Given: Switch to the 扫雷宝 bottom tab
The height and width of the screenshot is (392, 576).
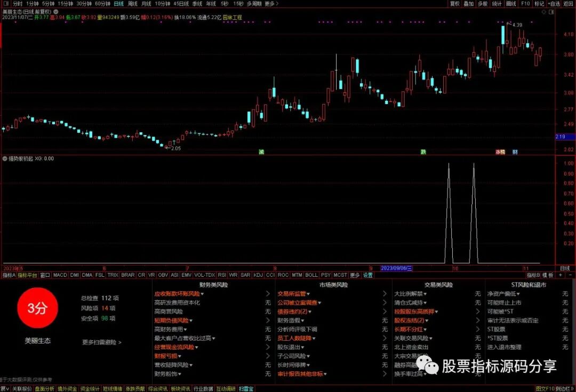Looking at the screenshot, I should 246,389.
